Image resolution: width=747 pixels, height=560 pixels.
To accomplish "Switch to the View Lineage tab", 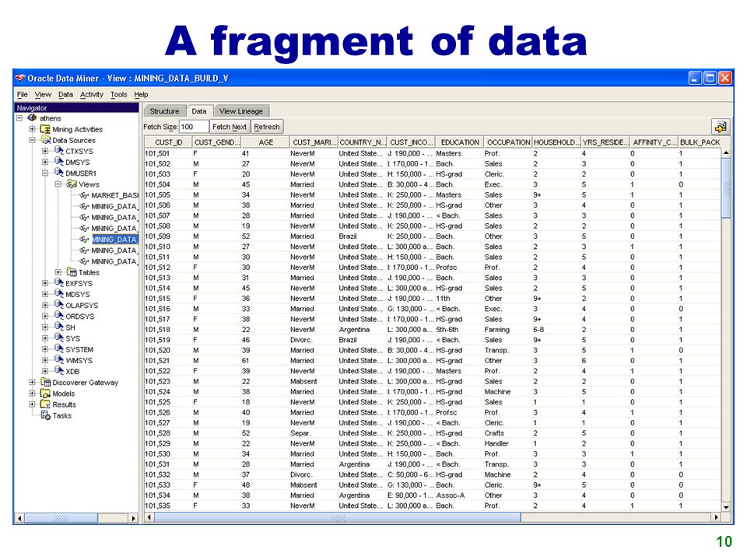I will point(241,111).
